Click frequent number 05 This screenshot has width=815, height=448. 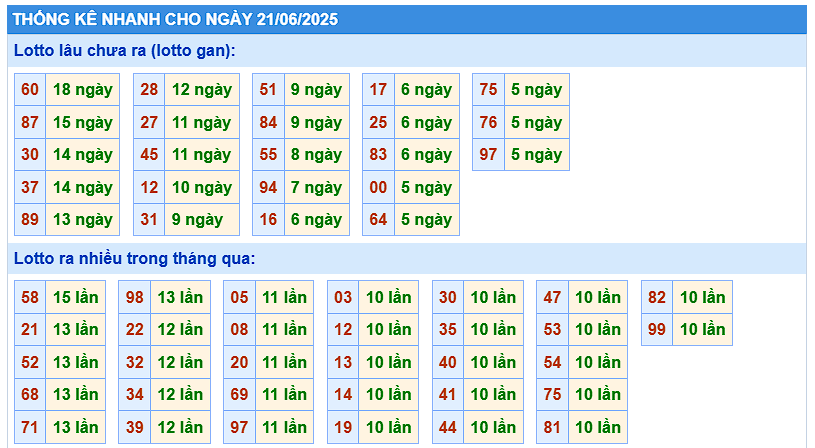coord(240,297)
